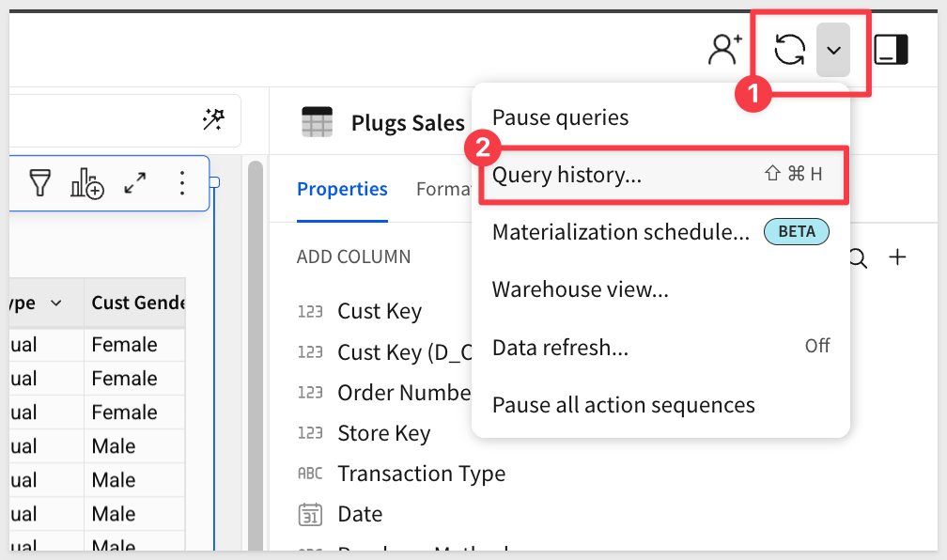Choose Materialization schedule menu option

pyautogui.click(x=620, y=231)
